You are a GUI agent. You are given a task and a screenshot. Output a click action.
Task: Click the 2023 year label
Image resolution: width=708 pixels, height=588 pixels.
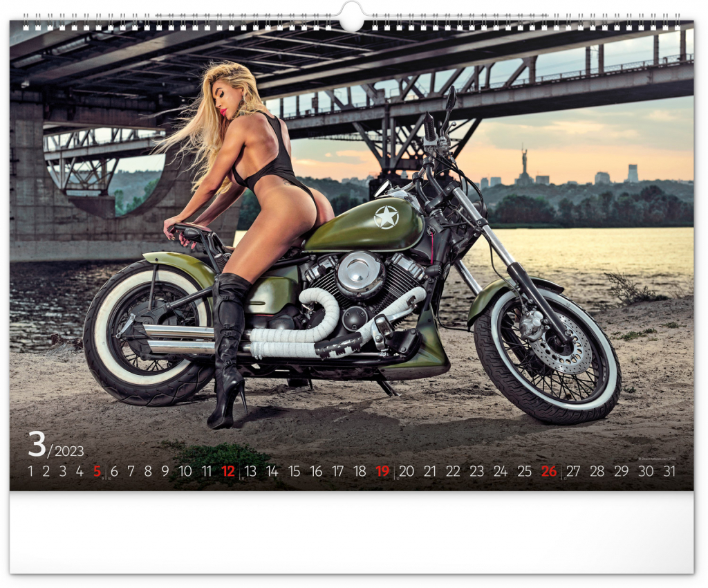(x=69, y=451)
